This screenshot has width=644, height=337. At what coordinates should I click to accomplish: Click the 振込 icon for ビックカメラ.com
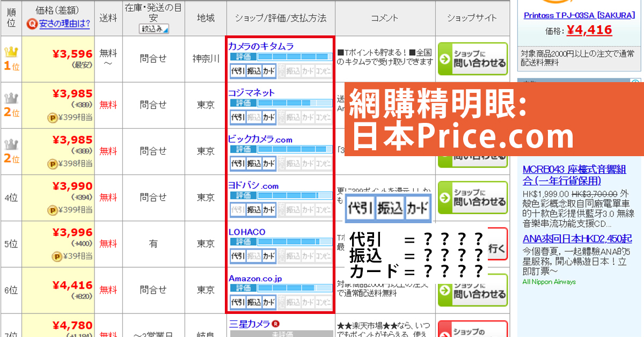point(253,163)
